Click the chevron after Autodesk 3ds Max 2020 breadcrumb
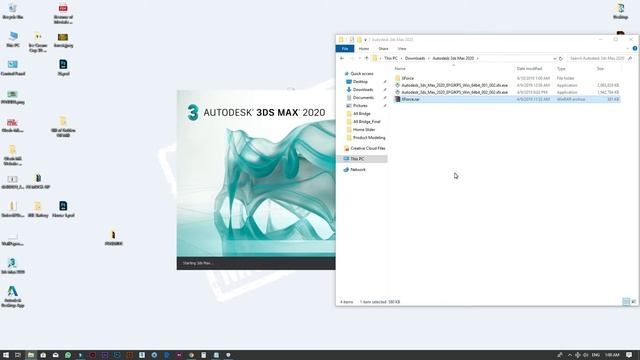 coord(478,58)
